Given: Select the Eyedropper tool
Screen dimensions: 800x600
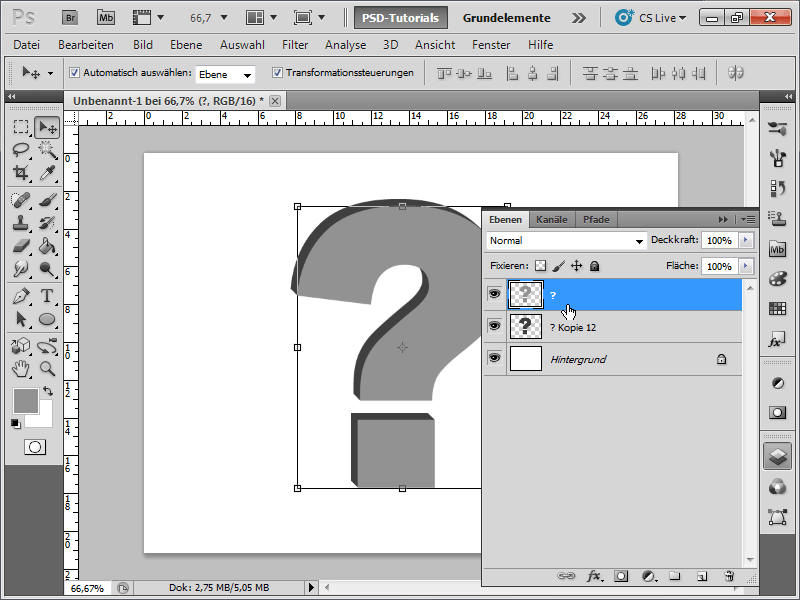Looking at the screenshot, I should tap(47, 173).
